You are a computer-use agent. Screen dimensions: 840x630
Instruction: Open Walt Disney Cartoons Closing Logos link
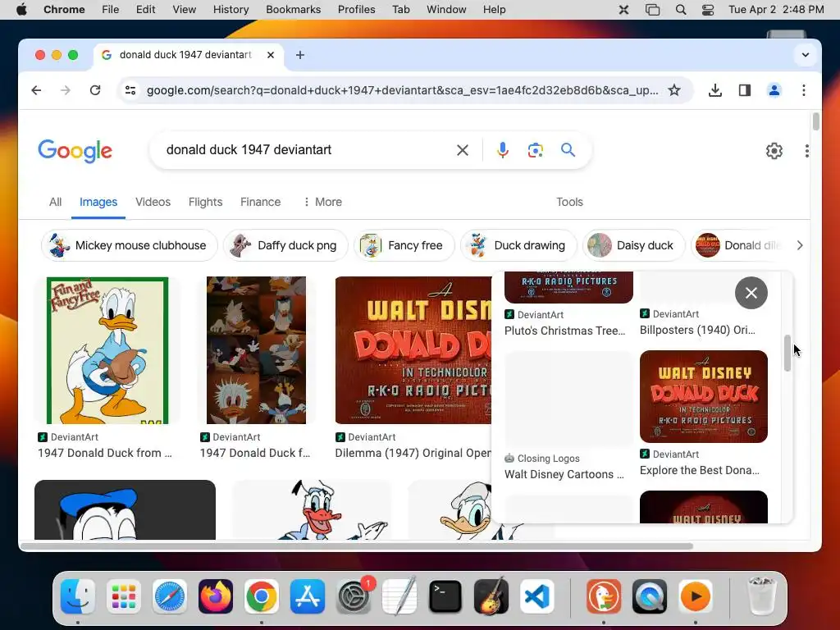pyautogui.click(x=564, y=474)
